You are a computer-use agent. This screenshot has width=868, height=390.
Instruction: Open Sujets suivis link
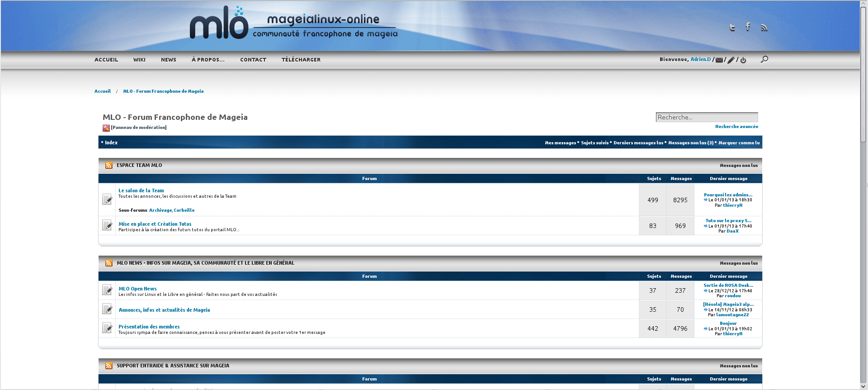point(594,143)
